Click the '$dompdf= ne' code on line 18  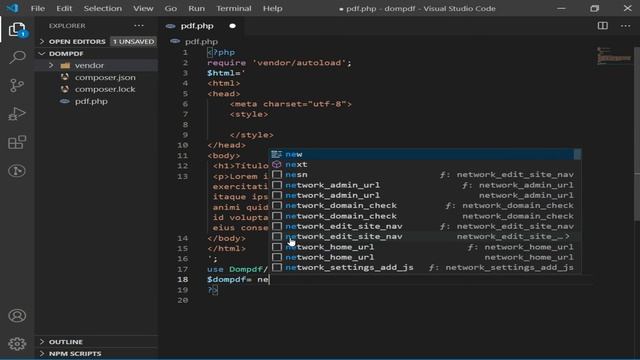pyautogui.click(x=238, y=280)
